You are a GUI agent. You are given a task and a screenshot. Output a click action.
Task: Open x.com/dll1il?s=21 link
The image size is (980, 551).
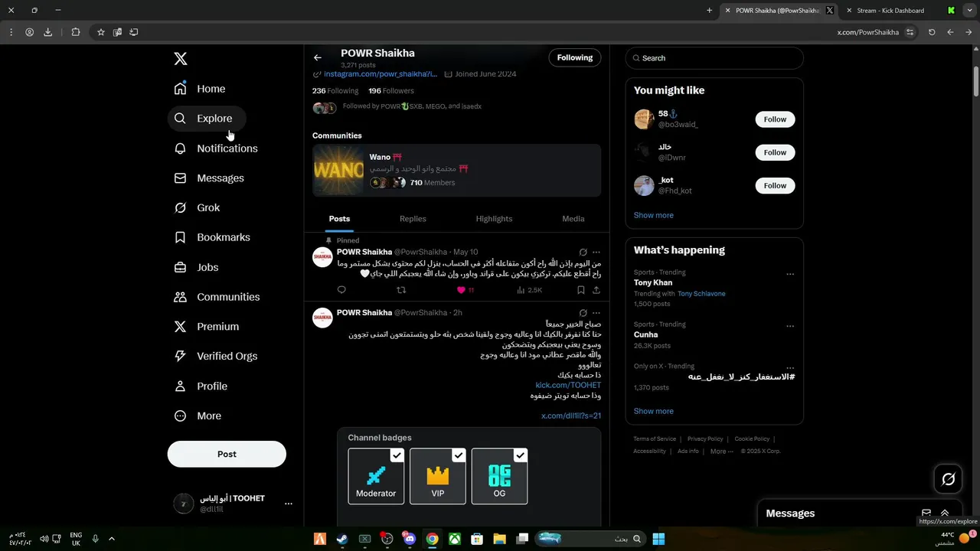[571, 416]
